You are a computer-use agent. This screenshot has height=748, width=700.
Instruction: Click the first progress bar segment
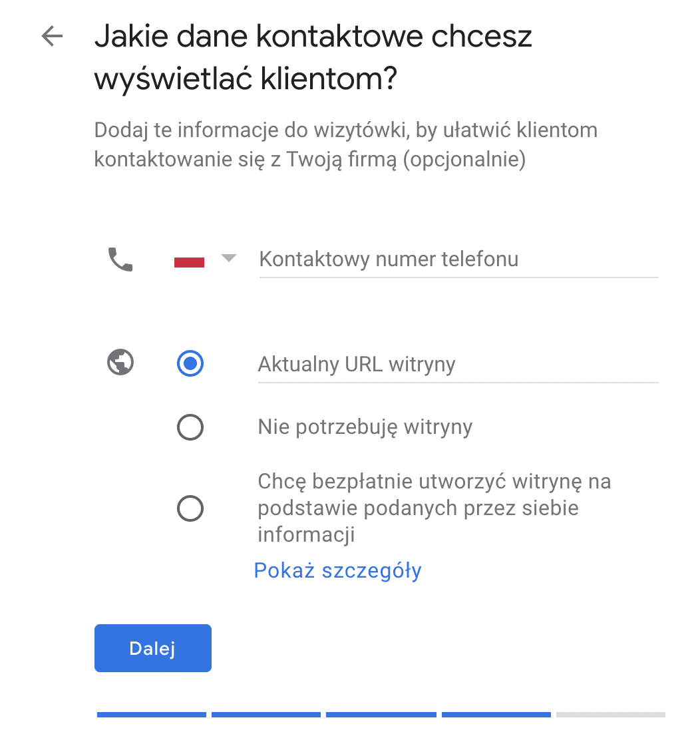click(x=152, y=715)
